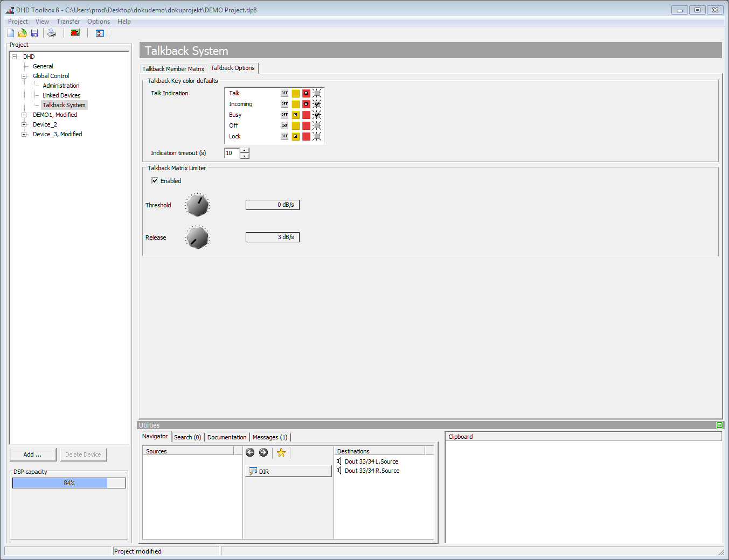
Task: Click the Save project toolbar icon
Action: 34,33
